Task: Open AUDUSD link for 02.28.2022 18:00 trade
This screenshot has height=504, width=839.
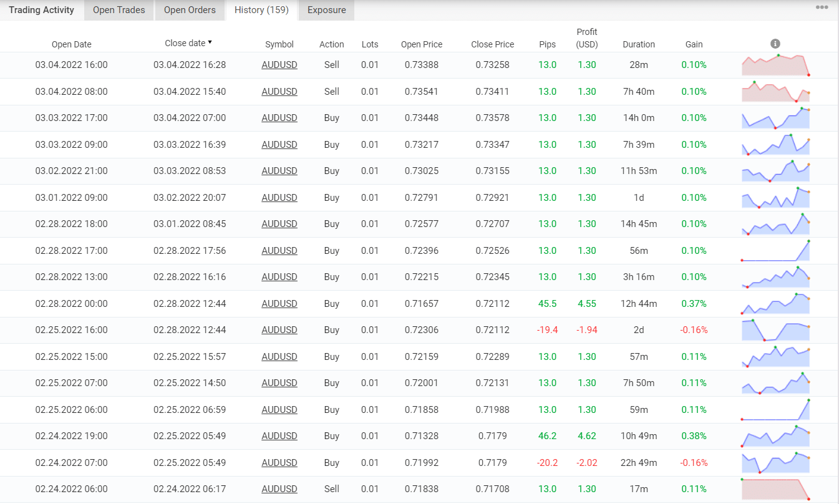Action: (x=279, y=224)
